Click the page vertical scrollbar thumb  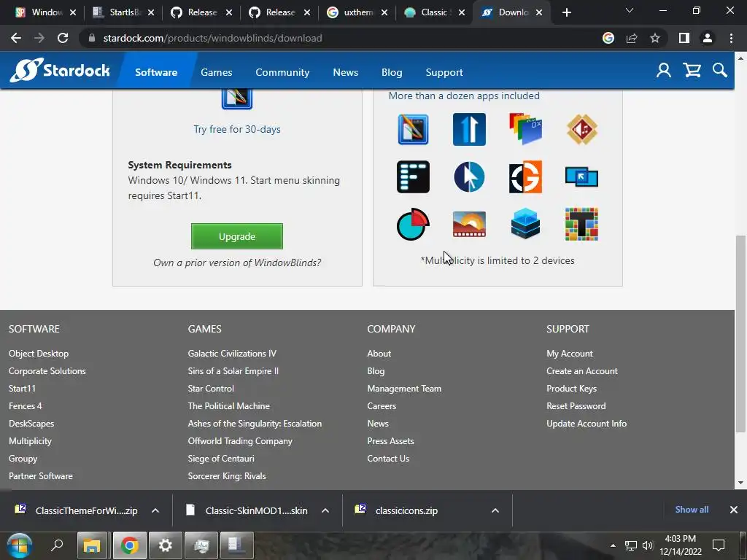(x=740, y=333)
